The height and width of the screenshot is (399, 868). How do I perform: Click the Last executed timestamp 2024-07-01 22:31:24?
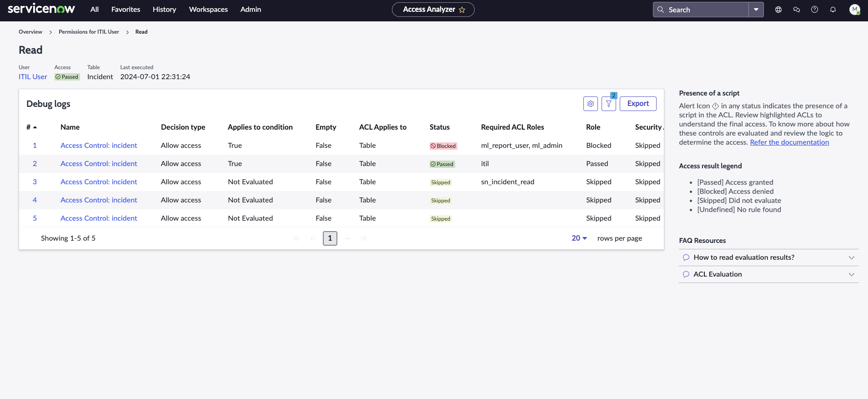(155, 77)
